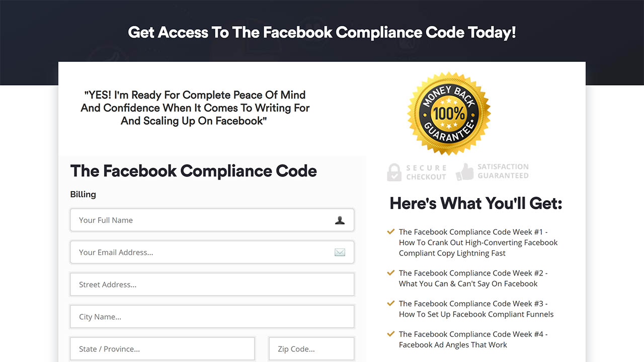Click the Satisfaction Guaranteed thumbs-up icon

point(465,172)
